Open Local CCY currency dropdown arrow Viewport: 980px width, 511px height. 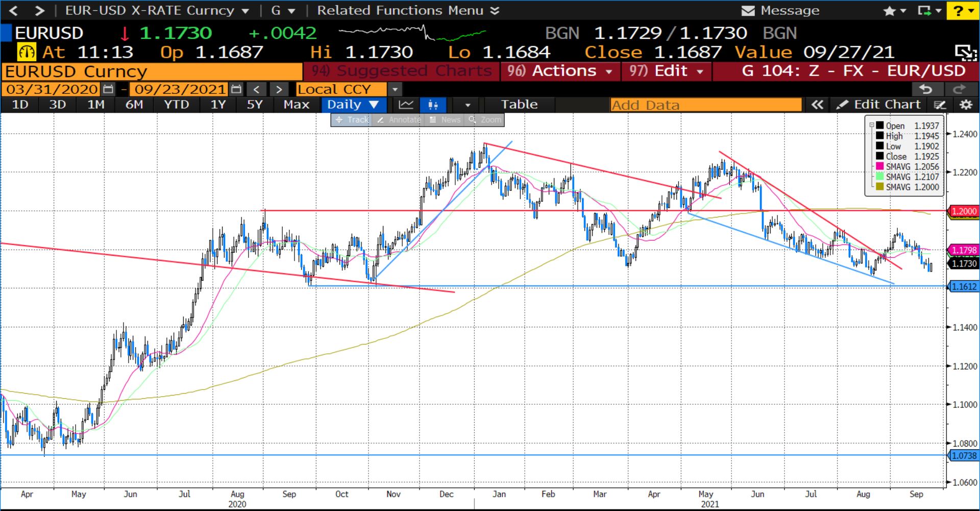tap(395, 90)
